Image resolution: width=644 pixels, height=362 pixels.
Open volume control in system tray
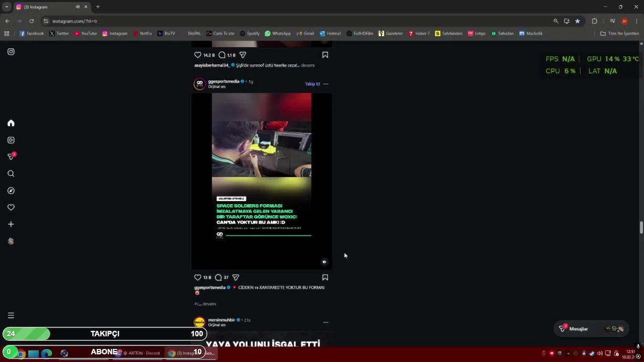coord(600,353)
